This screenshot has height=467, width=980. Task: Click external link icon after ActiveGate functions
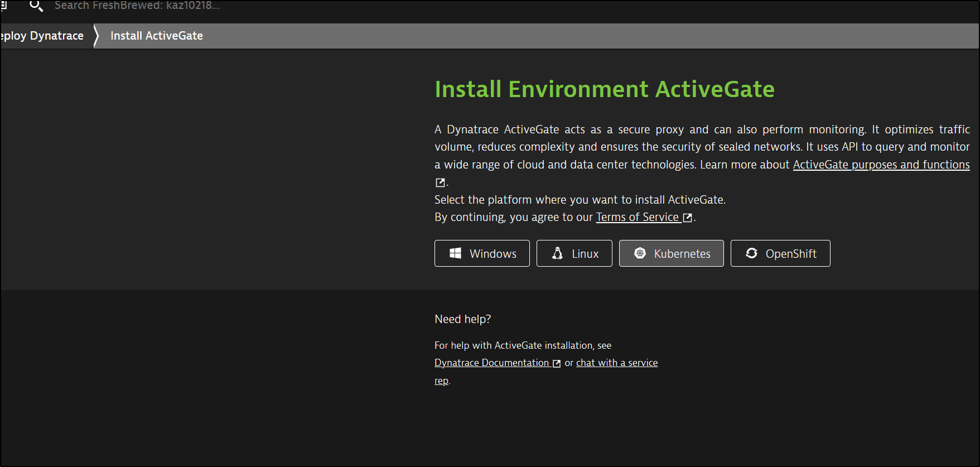pyautogui.click(x=440, y=182)
